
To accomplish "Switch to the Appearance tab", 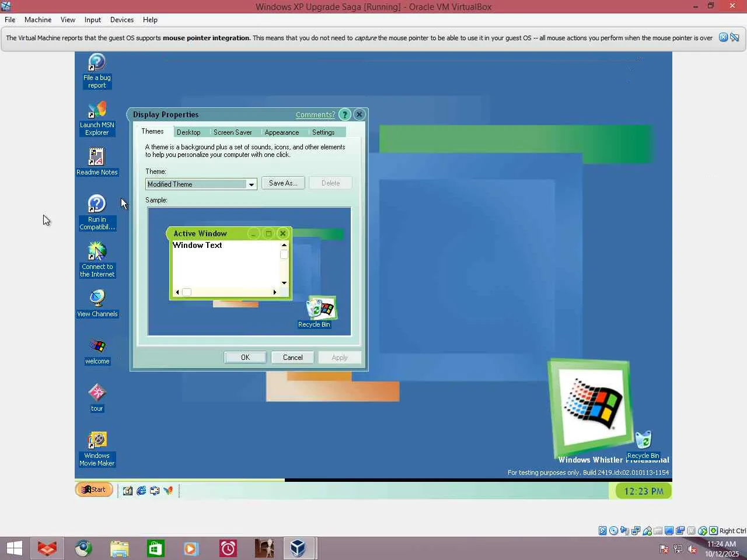I will click(282, 132).
